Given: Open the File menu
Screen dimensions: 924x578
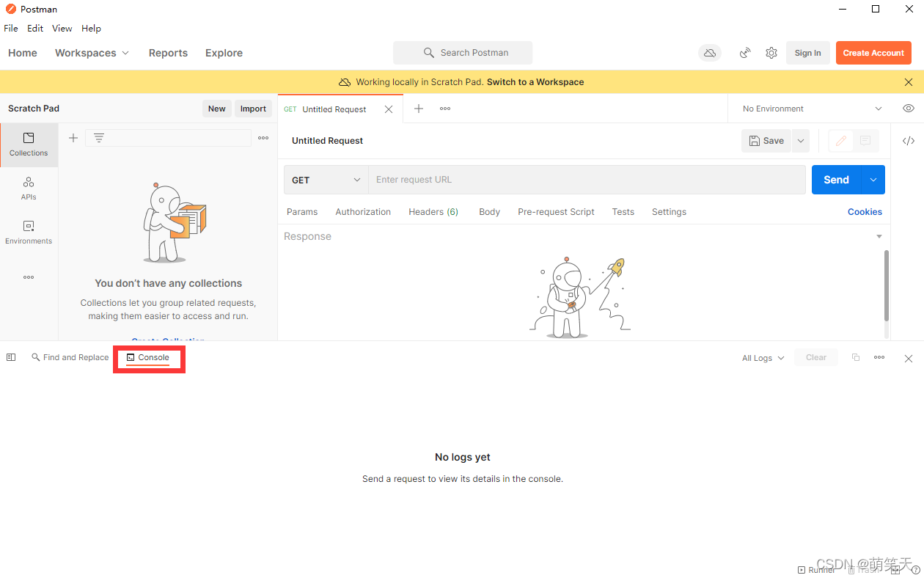Looking at the screenshot, I should pos(11,29).
